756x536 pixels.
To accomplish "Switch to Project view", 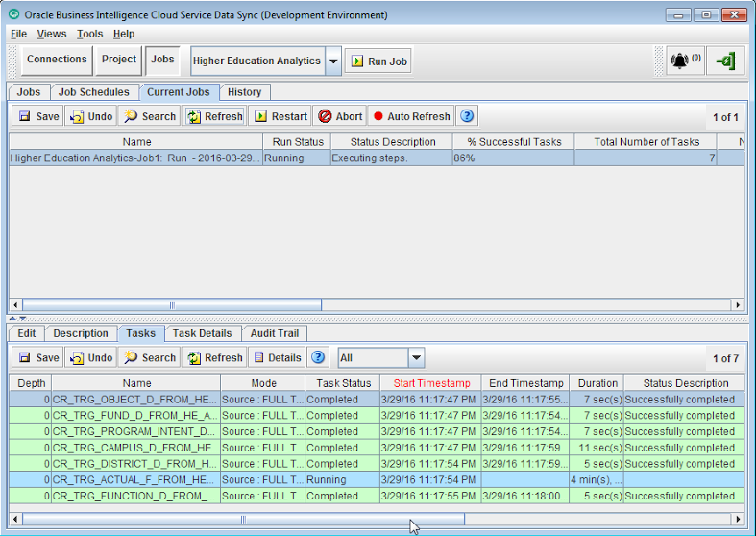I will click(x=118, y=60).
